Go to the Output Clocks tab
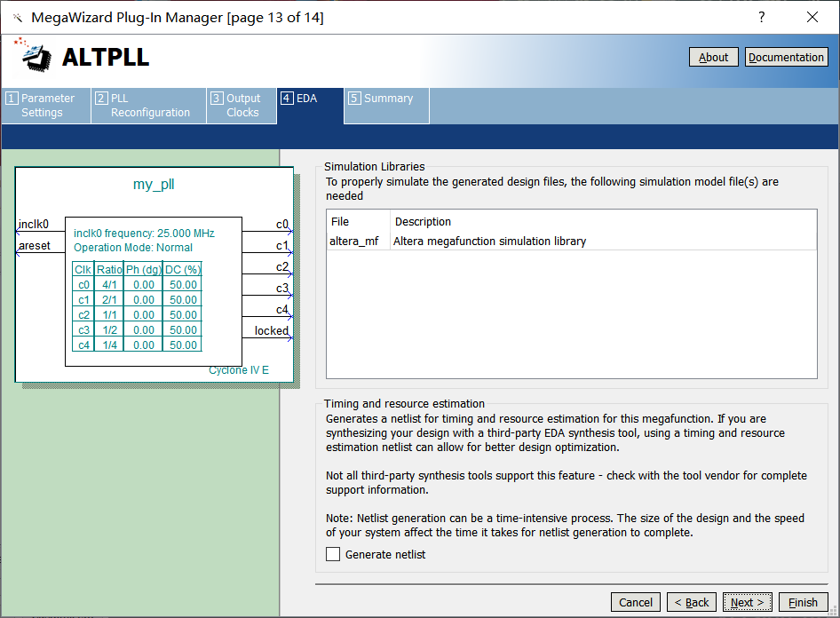This screenshot has width=840, height=618. (x=241, y=105)
